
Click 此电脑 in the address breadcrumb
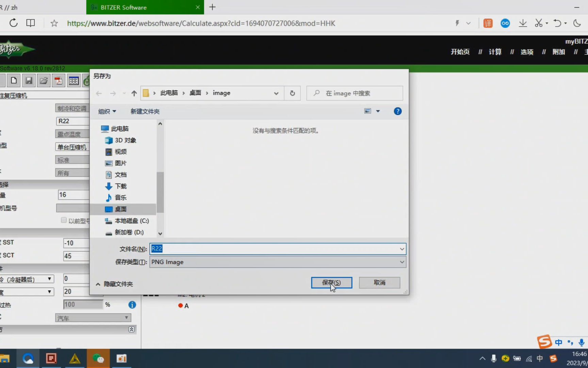tap(169, 93)
